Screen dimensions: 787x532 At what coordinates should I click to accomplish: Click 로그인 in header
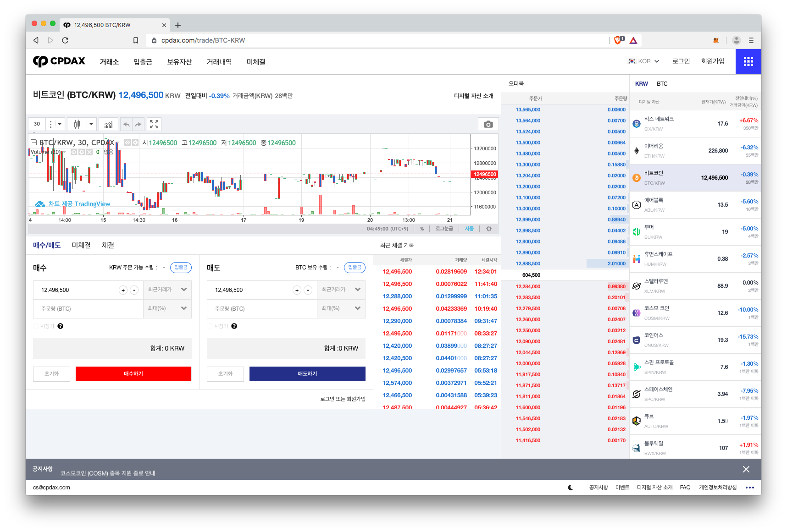pos(681,61)
